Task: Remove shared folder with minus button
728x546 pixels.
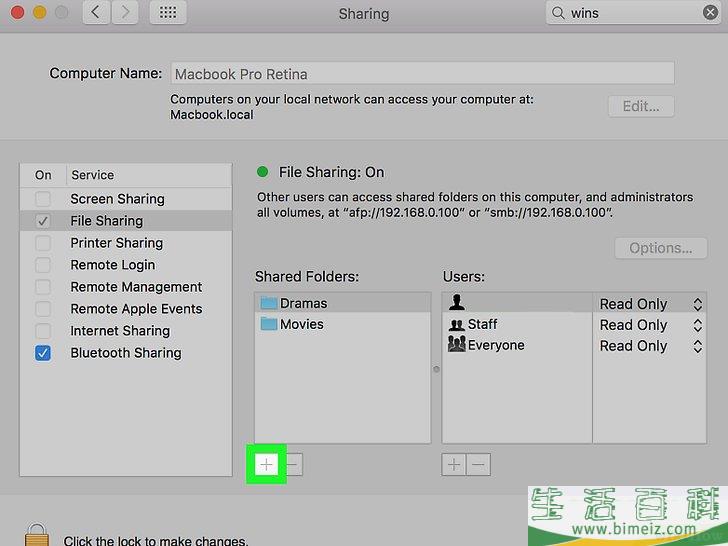Action: pyautogui.click(x=292, y=464)
